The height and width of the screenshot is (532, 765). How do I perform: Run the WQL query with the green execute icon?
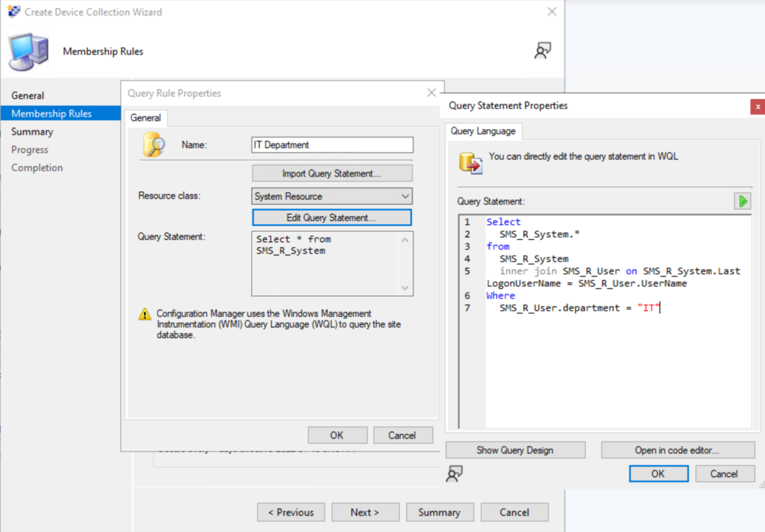tap(743, 201)
